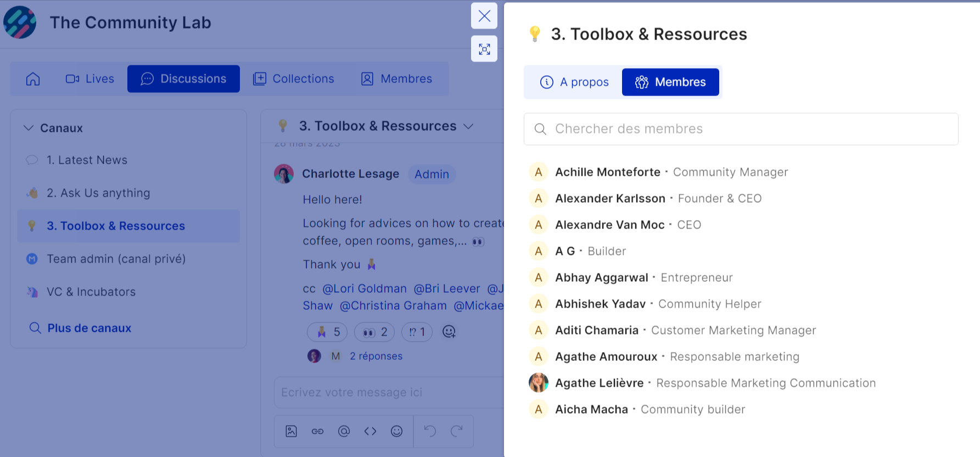The width and height of the screenshot is (980, 457).
Task: Open Aicha Macha's member entry
Action: click(637, 409)
